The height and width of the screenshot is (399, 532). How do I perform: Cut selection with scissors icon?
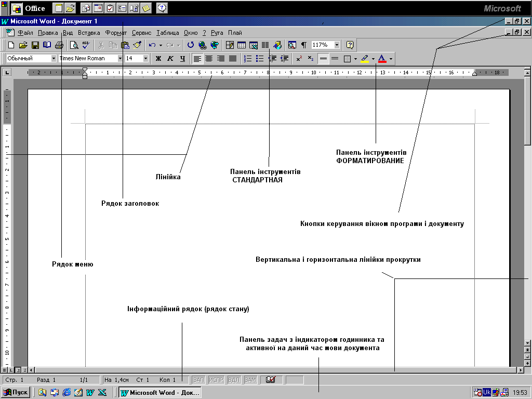[x=101, y=45]
